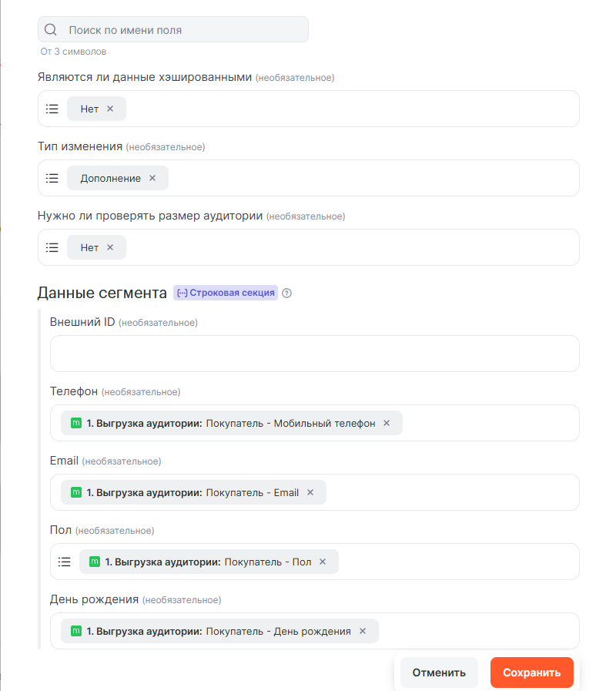Remove the 'Нет' tag under hashed data
Image resolution: width=616 pixels, height=691 pixels.
[110, 109]
